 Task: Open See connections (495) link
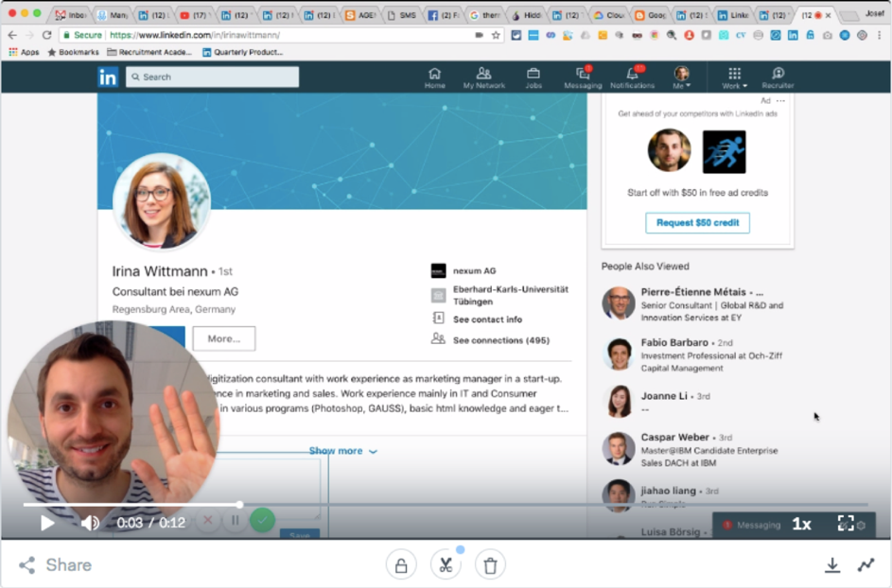[500, 340]
